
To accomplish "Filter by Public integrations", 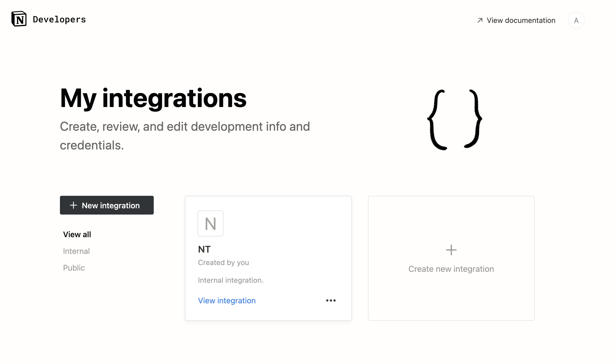I will [74, 268].
